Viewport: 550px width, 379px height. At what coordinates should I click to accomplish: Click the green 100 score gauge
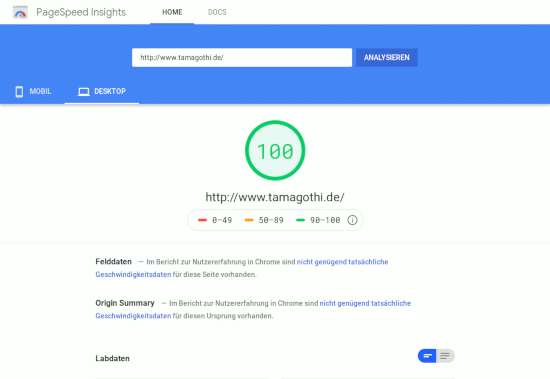click(x=275, y=151)
